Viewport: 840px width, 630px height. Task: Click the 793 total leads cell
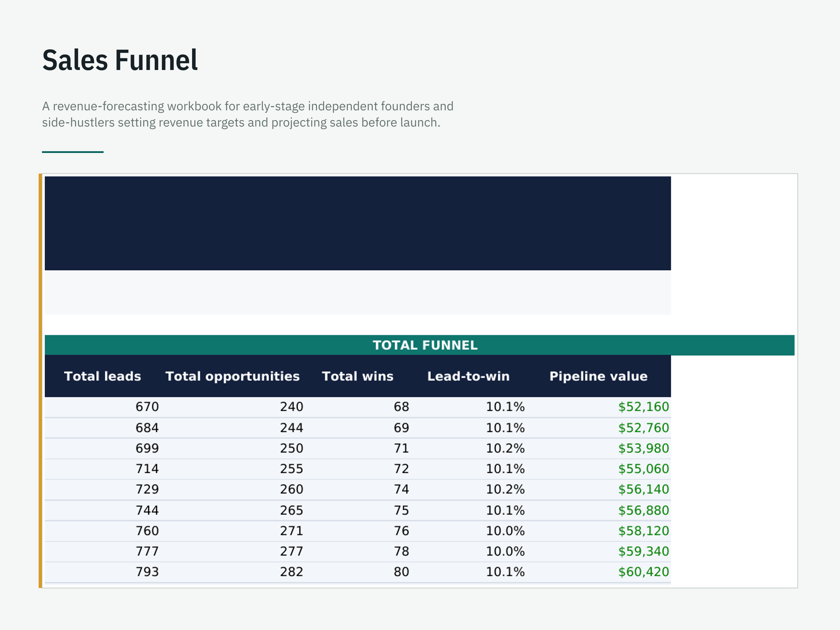point(147,571)
